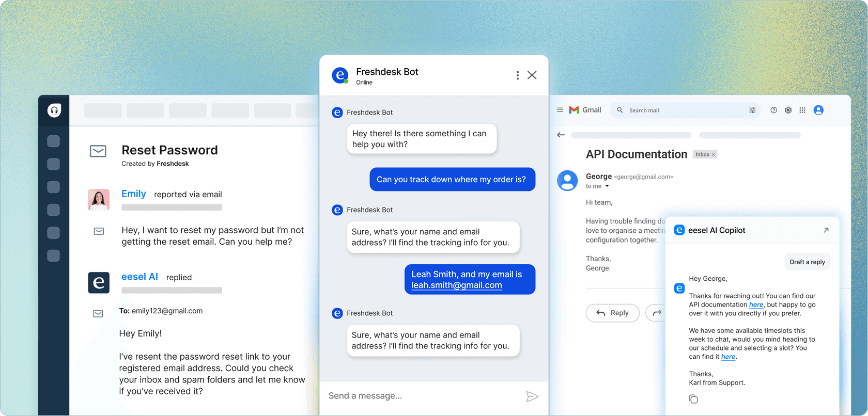Open the schedule 'here' link in Copilot reply
Viewport: 868px width, 416px height.
[728, 357]
